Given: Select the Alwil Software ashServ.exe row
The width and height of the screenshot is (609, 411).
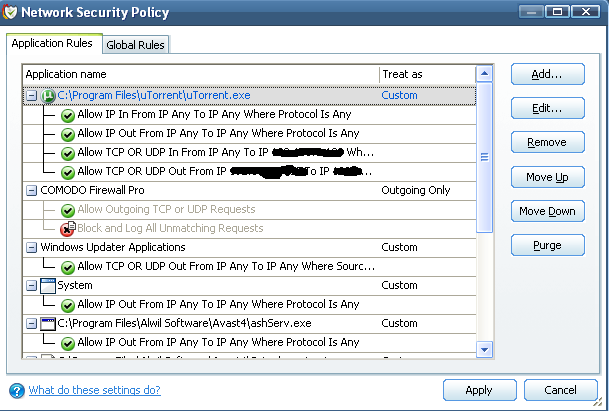Looking at the screenshot, I should (x=249, y=324).
